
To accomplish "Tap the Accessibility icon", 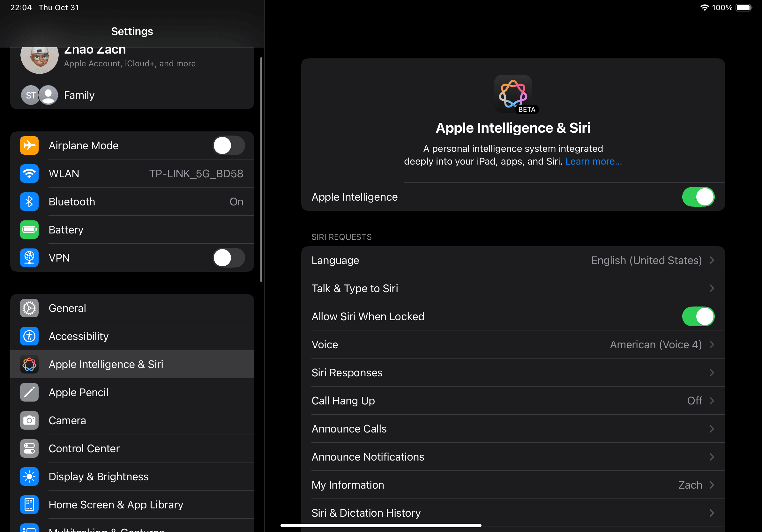I will click(x=29, y=336).
